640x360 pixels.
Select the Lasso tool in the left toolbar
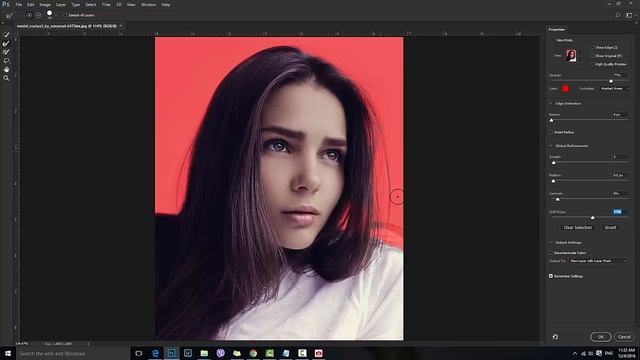click(x=7, y=60)
